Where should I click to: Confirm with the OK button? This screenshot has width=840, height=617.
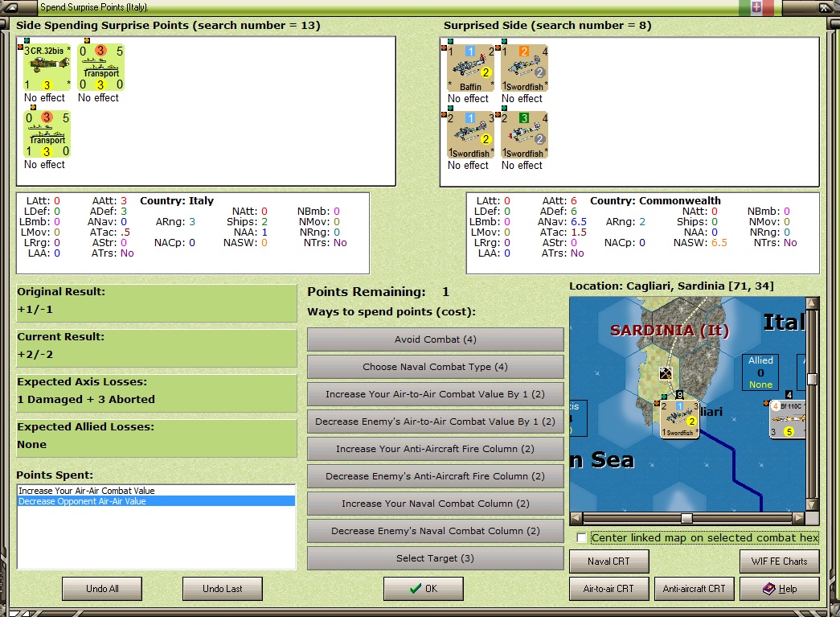[423, 589]
